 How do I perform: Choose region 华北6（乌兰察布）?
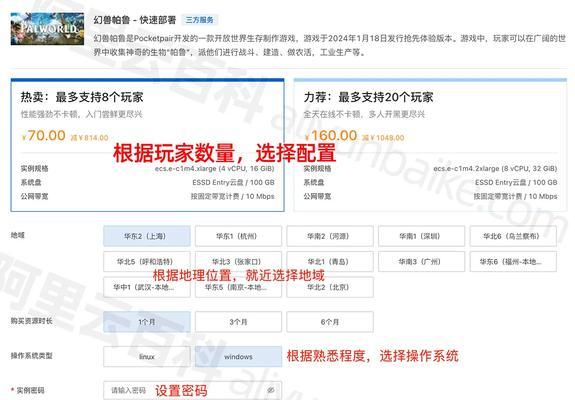pyautogui.click(x=513, y=236)
